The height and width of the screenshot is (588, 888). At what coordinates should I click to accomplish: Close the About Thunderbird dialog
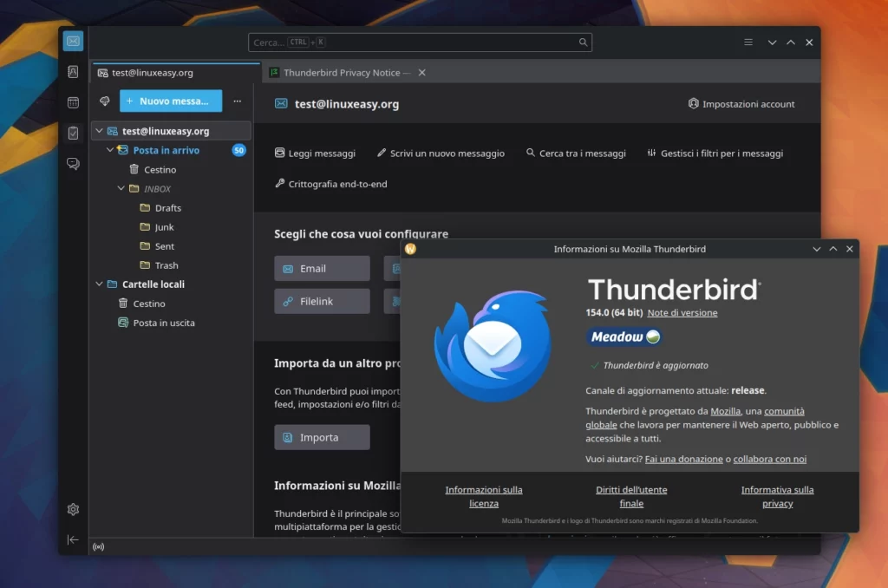point(850,249)
